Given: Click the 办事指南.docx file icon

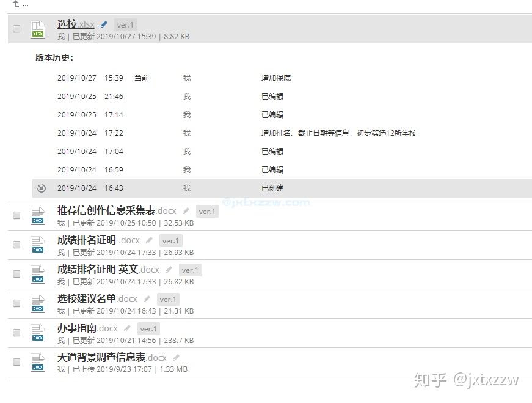Looking at the screenshot, I should [38, 333].
